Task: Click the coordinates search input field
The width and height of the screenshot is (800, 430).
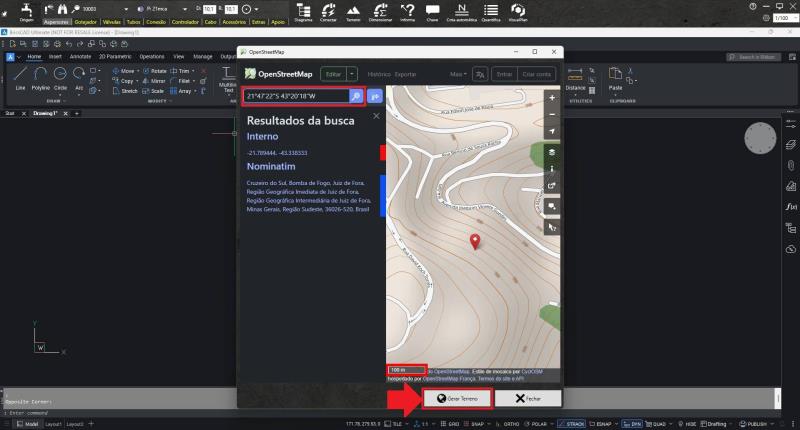Action: (x=296, y=96)
